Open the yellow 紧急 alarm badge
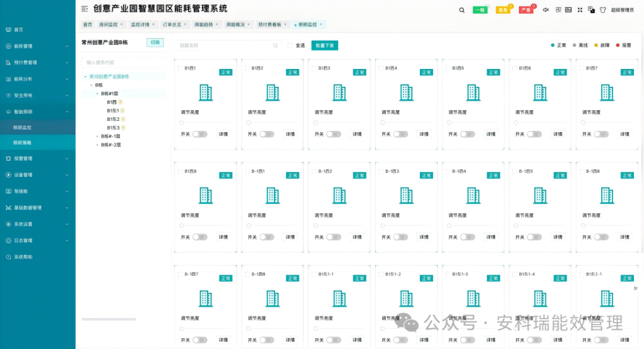The height and width of the screenshot is (349, 644). (503, 10)
